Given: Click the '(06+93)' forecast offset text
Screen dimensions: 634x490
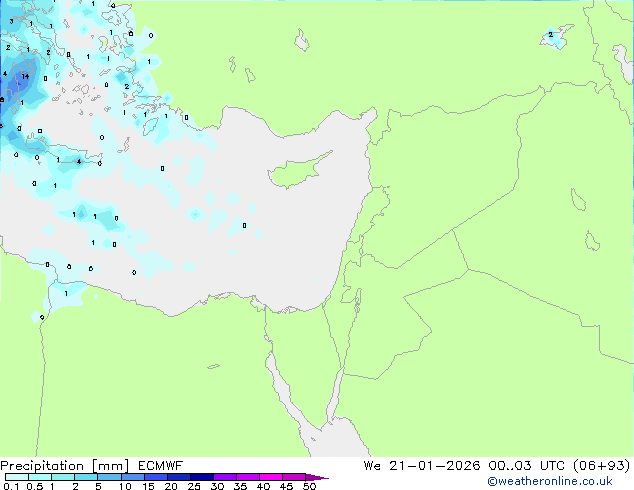Looking at the screenshot, I should pyautogui.click(x=602, y=466).
